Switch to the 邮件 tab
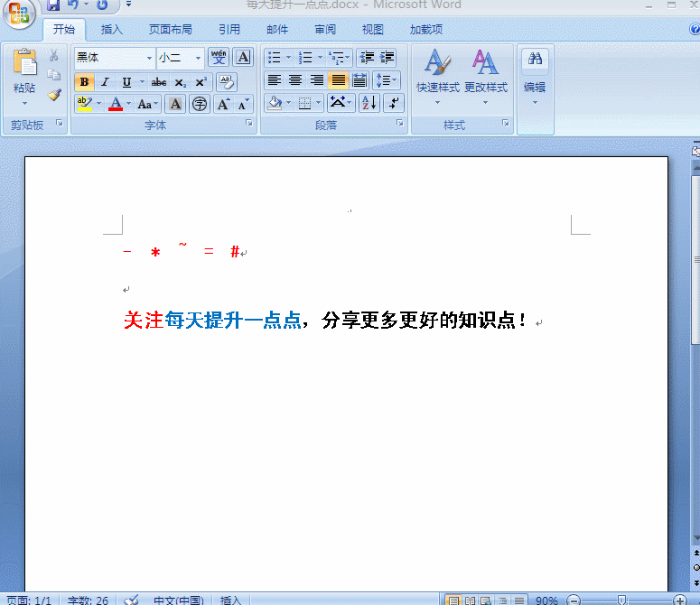The image size is (700, 605). click(277, 30)
